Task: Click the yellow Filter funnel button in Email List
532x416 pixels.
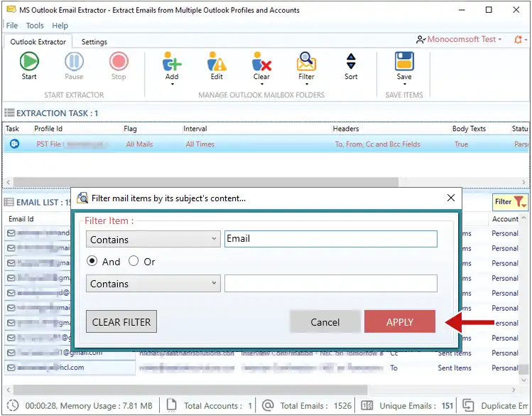Action: (x=510, y=202)
